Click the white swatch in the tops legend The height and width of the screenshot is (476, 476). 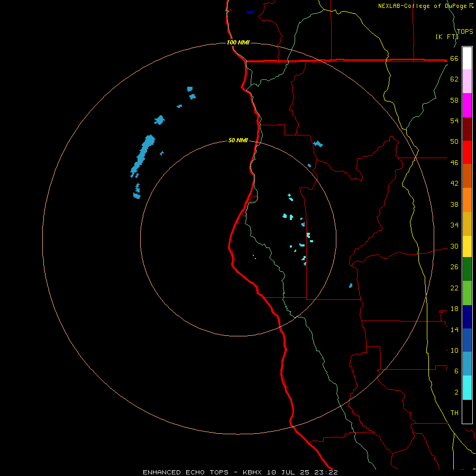pyautogui.click(x=467, y=58)
